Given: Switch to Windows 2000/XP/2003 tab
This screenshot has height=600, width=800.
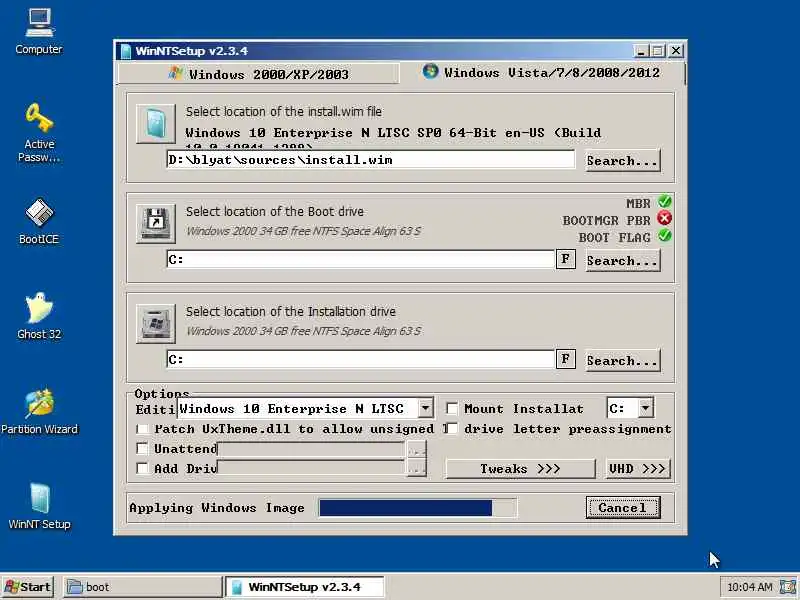Looking at the screenshot, I should tap(258, 74).
